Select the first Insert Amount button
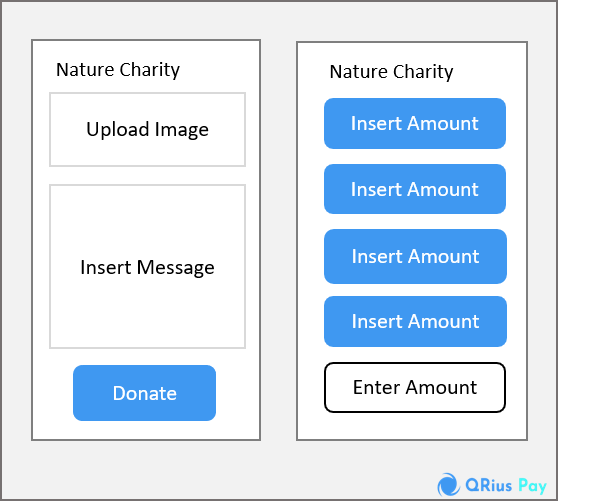The height and width of the screenshot is (501, 603). tap(415, 123)
